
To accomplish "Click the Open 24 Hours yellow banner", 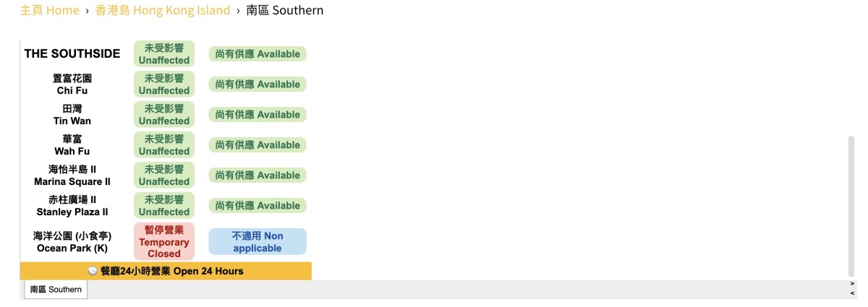I will tap(166, 271).
